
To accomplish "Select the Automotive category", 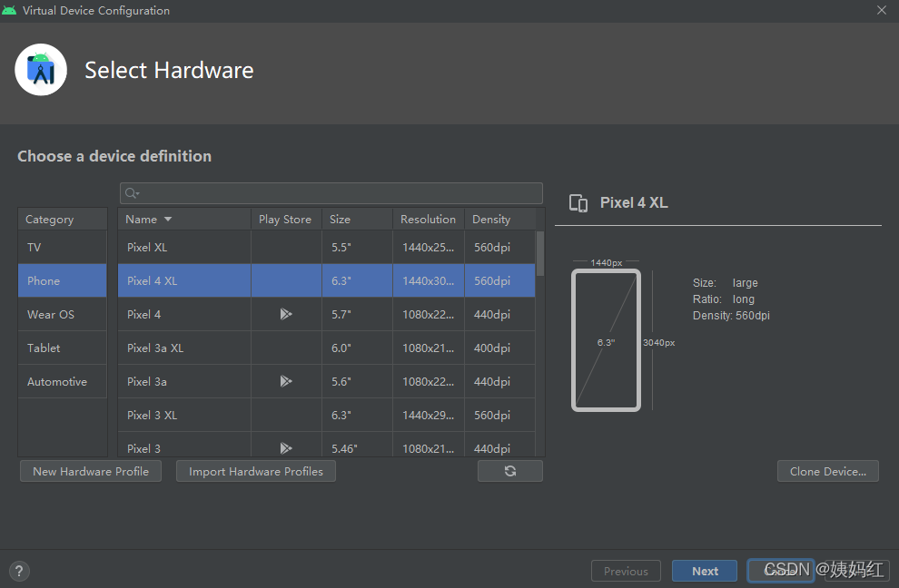I will 63,381.
